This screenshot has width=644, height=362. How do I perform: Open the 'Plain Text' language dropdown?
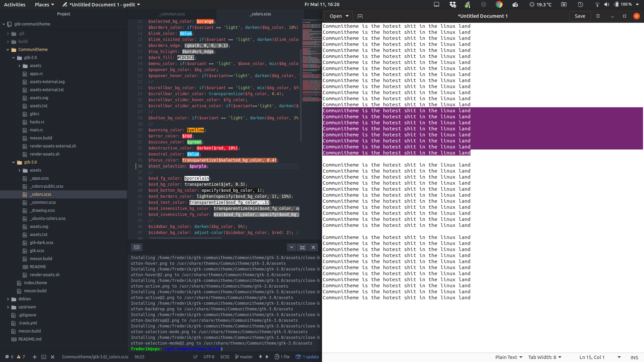(508, 357)
